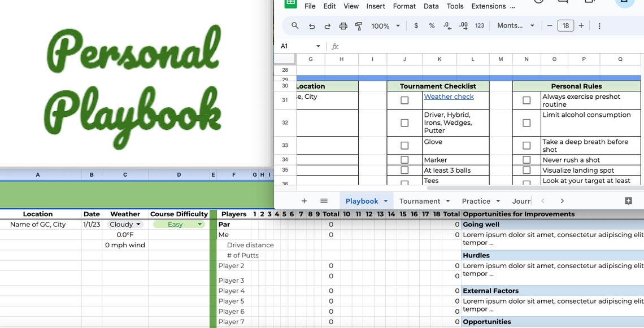Tick the Glove checklist box
This screenshot has height=328, width=644.
point(404,146)
